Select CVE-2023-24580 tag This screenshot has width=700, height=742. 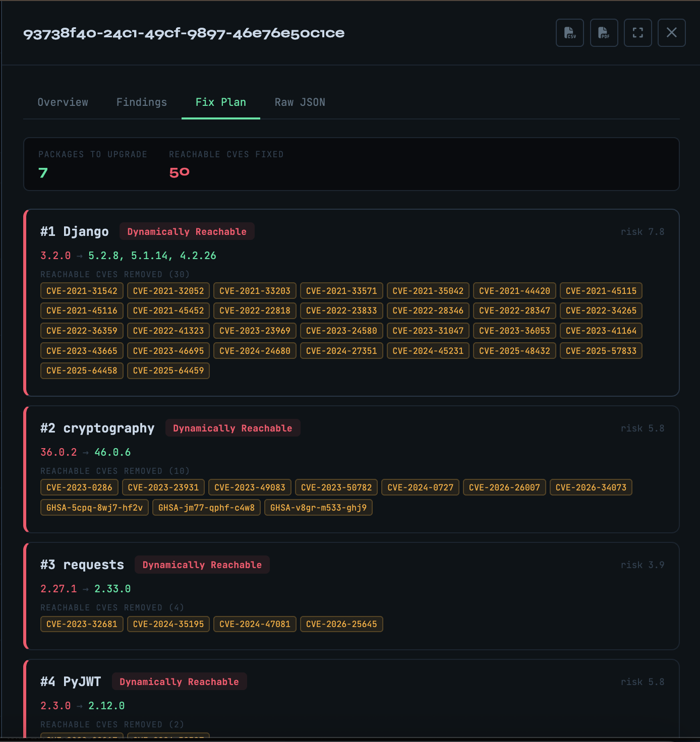pyautogui.click(x=341, y=331)
